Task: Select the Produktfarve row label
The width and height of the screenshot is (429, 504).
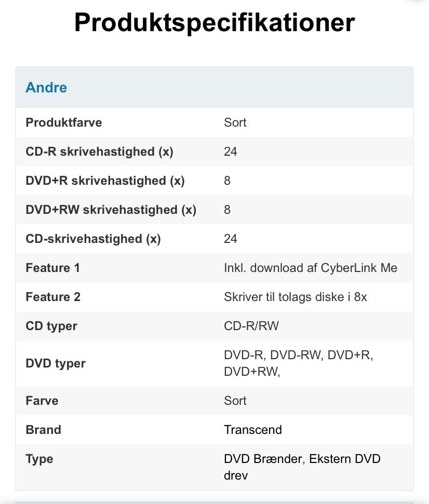Action: 64,122
